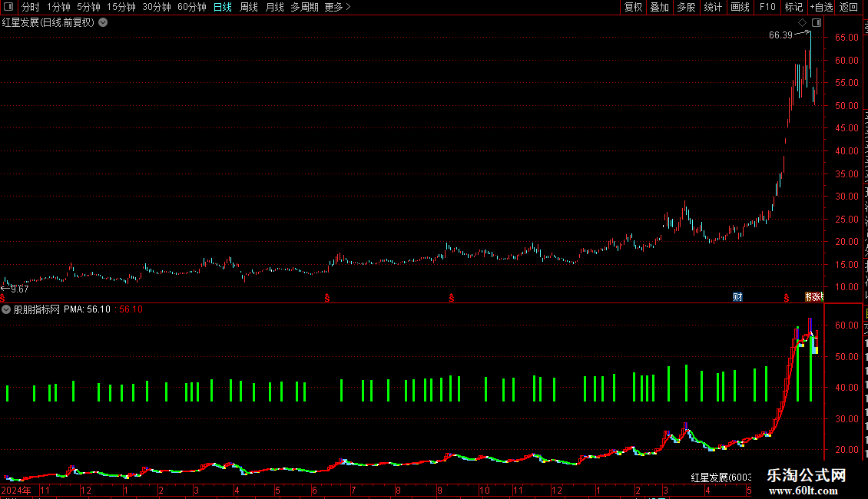868x499 pixels.
Task: Click the 66.39 high price label
Action: tap(780, 35)
